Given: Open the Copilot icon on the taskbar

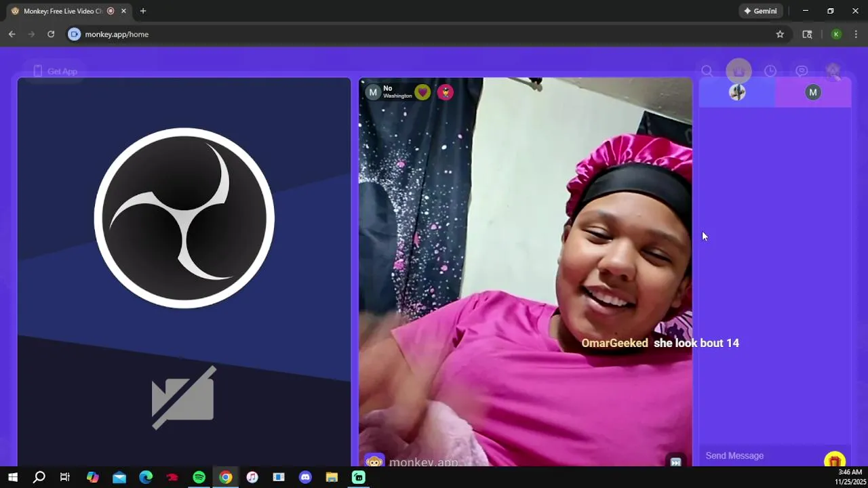Looking at the screenshot, I should pyautogui.click(x=93, y=477).
